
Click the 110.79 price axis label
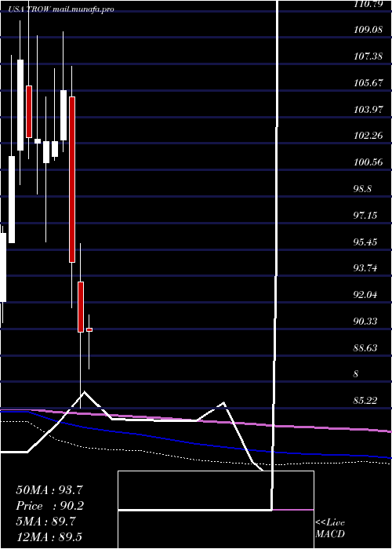368,4
